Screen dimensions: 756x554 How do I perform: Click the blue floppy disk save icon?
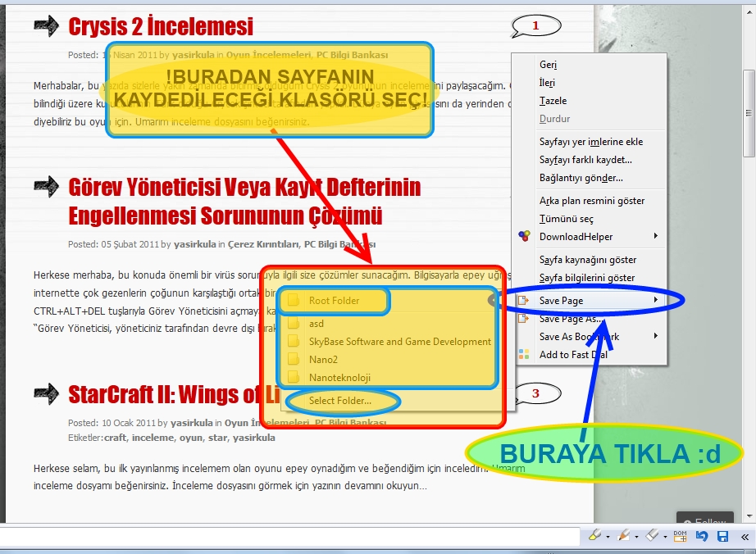(x=723, y=536)
